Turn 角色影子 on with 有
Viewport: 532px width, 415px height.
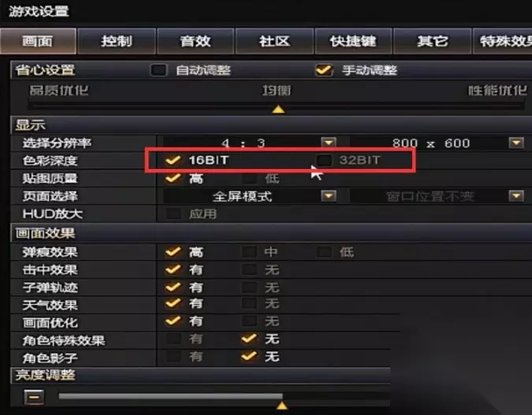[x=173, y=357]
